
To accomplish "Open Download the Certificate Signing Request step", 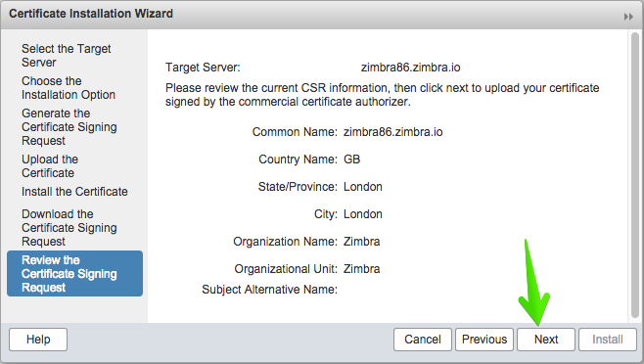I will pyautogui.click(x=69, y=228).
